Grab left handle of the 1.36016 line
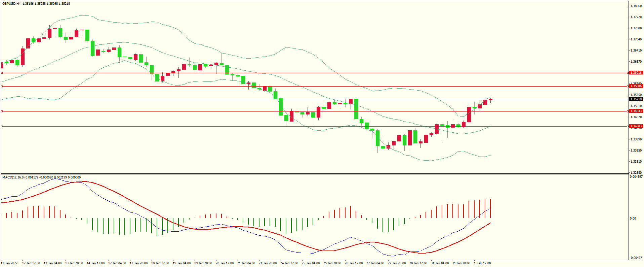 point(2,73)
